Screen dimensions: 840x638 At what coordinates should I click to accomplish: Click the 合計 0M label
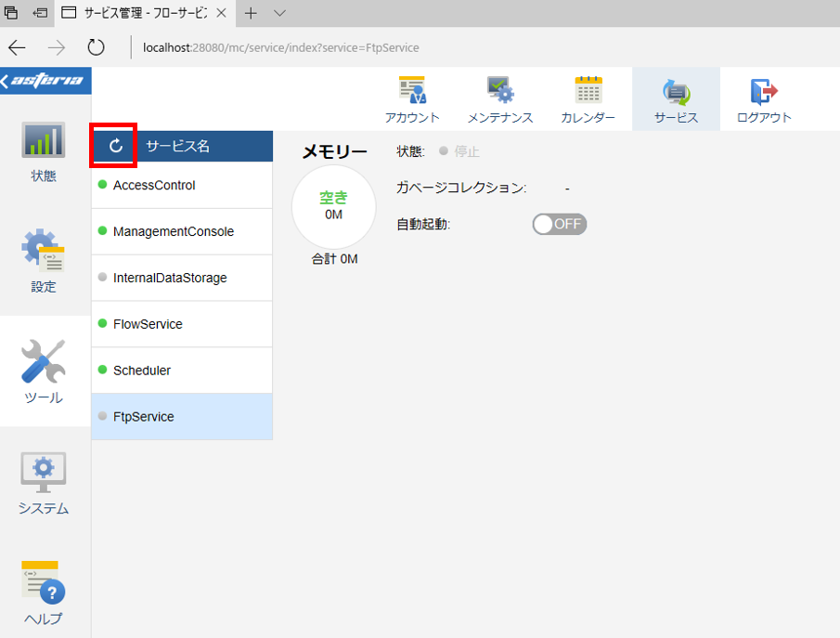[334, 259]
